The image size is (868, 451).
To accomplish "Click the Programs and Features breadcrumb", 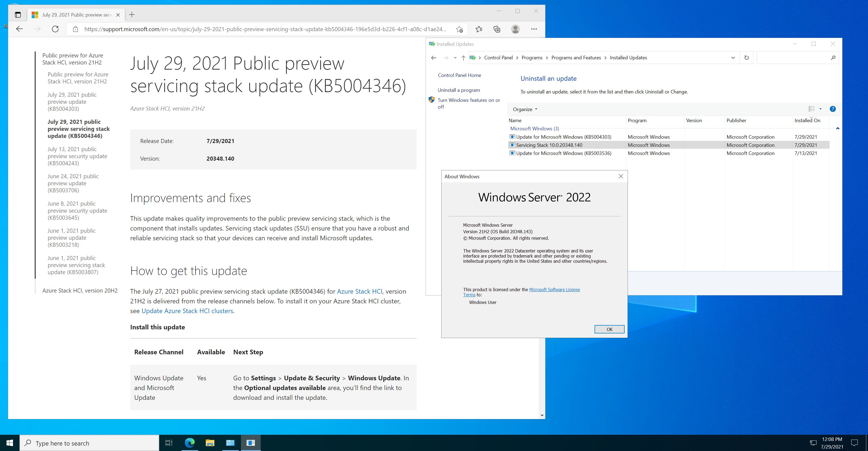I will 576,58.
